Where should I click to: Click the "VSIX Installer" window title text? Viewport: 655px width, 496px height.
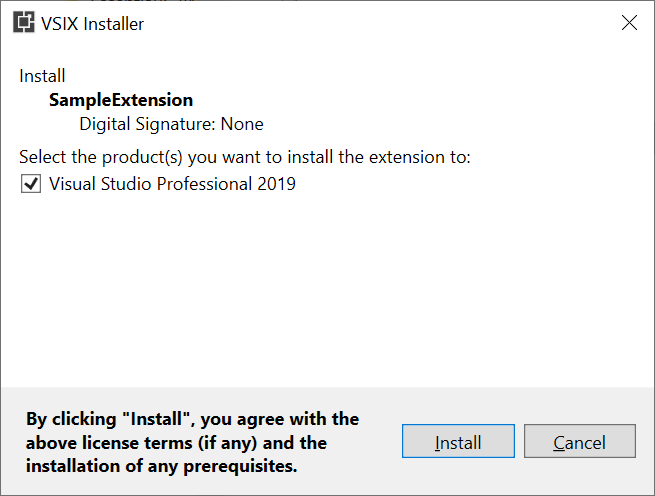pyautogui.click(x=92, y=24)
